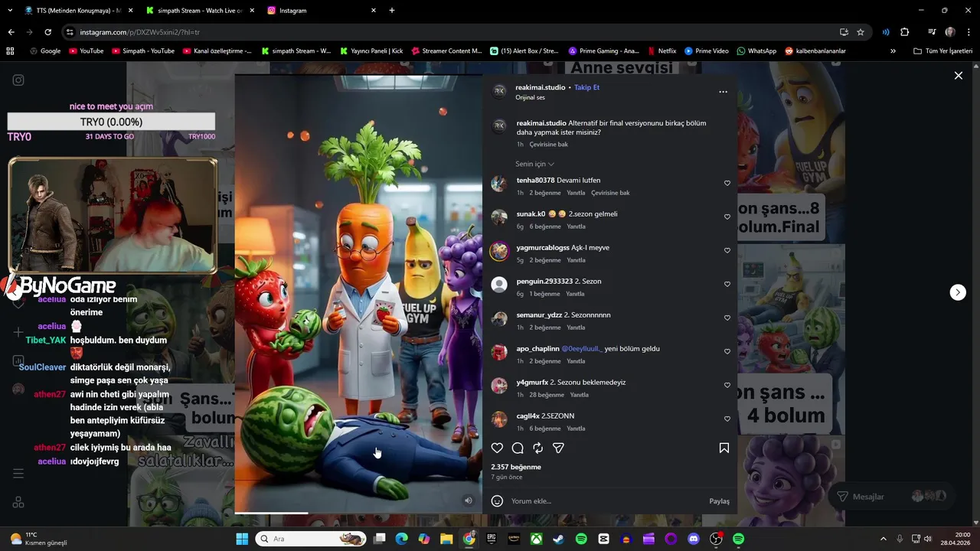Open the 'Tüm Yer İşaretleri' bookmarks folder
The width and height of the screenshot is (980, 551).
942,51
